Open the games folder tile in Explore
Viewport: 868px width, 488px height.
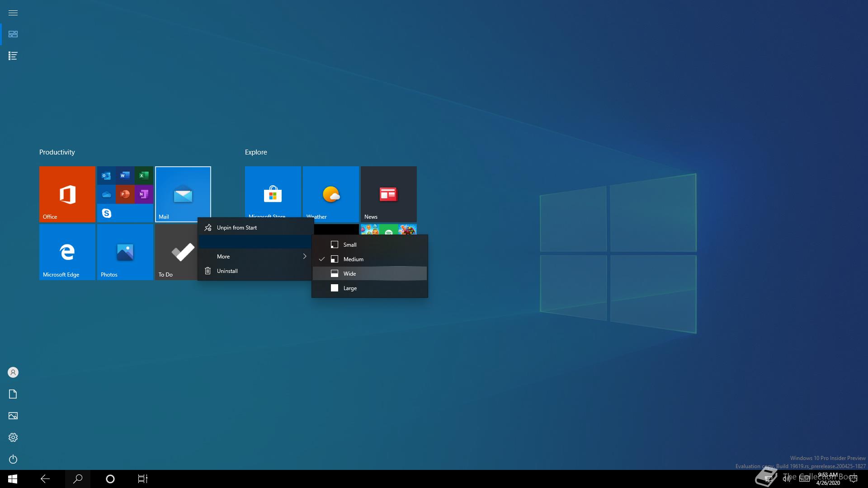tap(389, 230)
